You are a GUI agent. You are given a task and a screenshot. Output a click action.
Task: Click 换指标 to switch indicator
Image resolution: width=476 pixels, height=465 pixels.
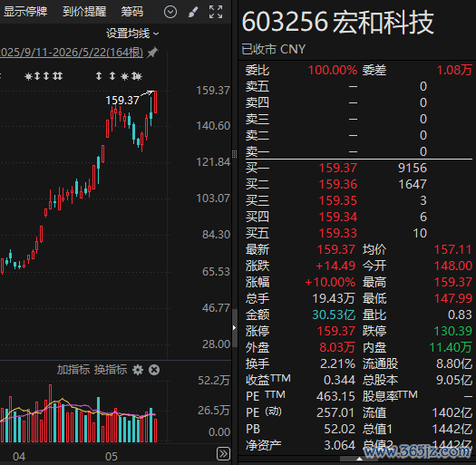(x=111, y=370)
